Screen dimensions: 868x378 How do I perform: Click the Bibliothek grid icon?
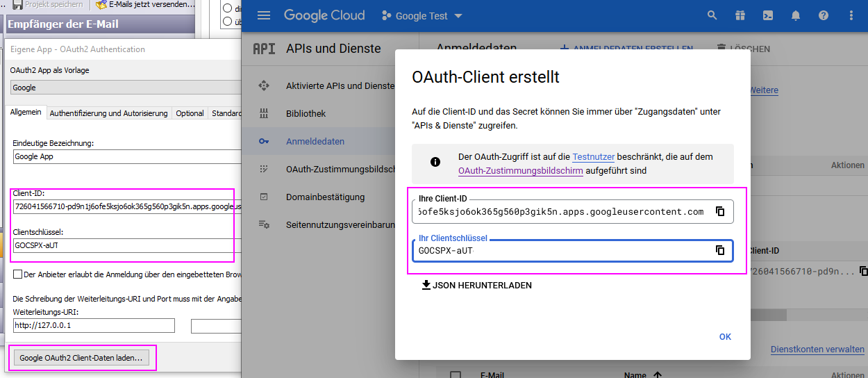click(263, 113)
